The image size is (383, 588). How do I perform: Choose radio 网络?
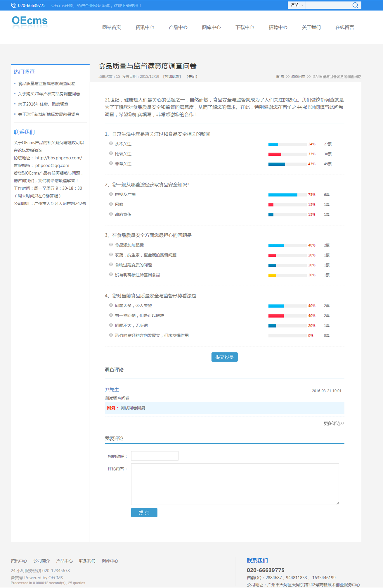point(111,204)
